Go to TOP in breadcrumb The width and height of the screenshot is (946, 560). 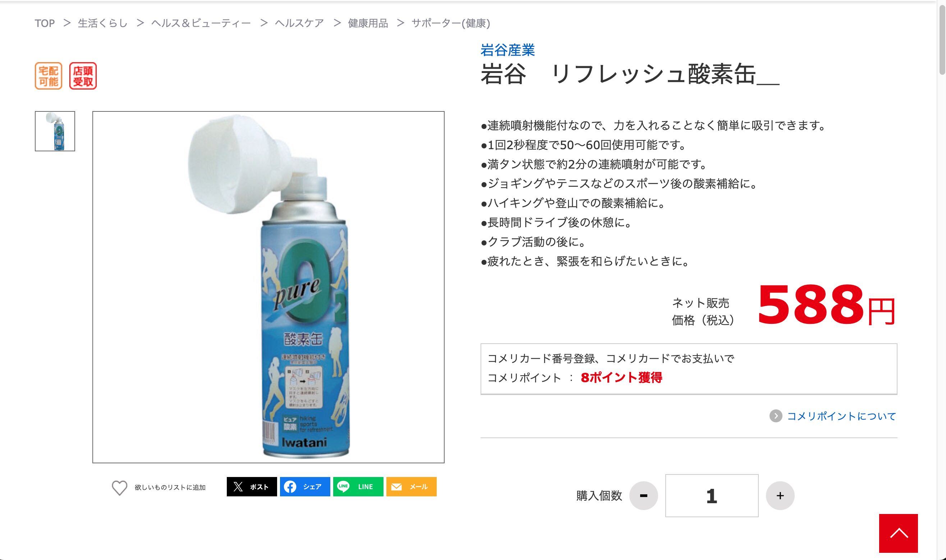click(45, 23)
